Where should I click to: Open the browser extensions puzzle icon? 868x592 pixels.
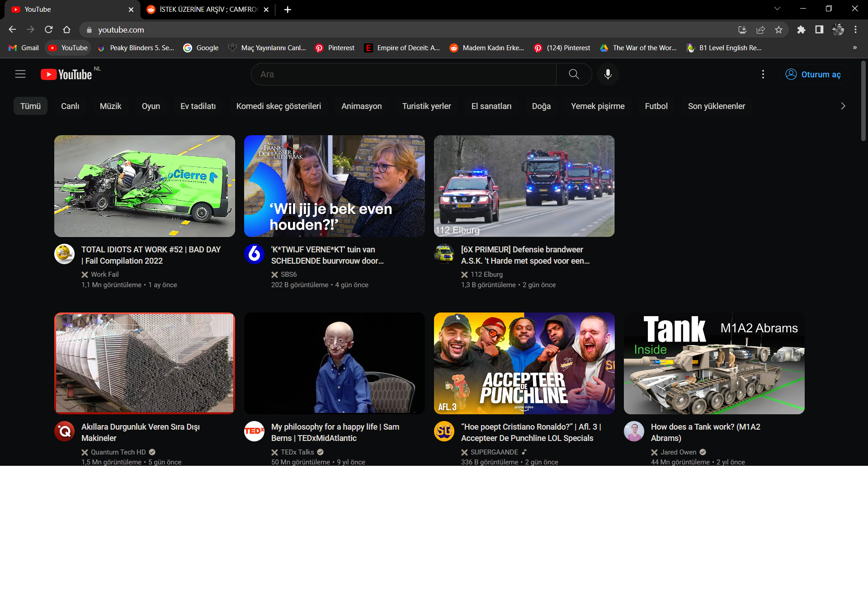pyautogui.click(x=801, y=30)
